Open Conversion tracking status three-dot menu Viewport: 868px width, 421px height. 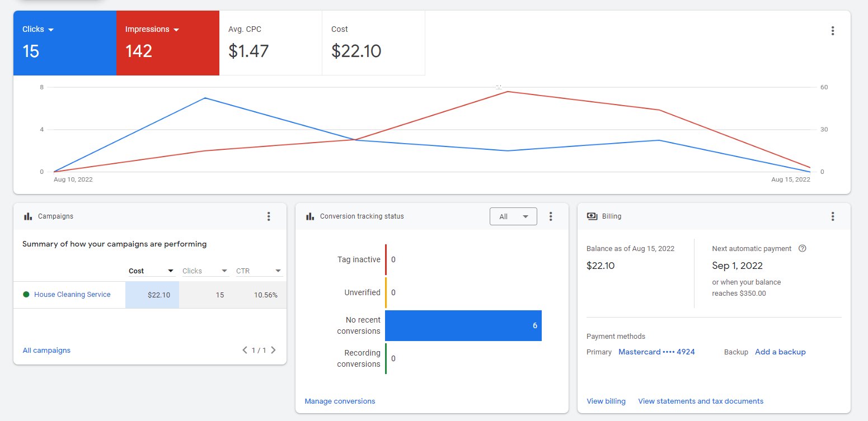click(x=551, y=216)
